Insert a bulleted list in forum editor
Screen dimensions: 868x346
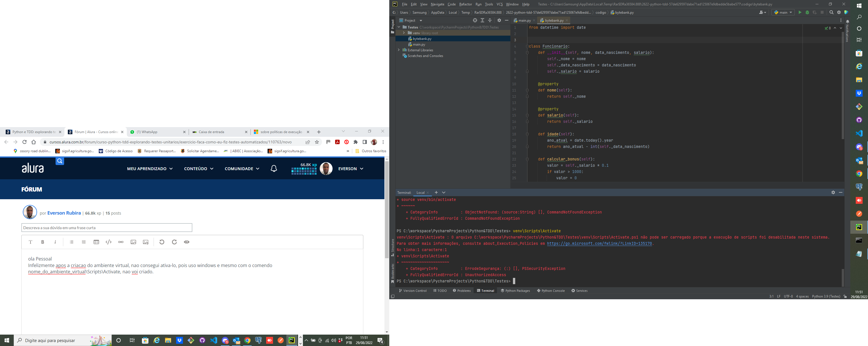[x=83, y=242]
